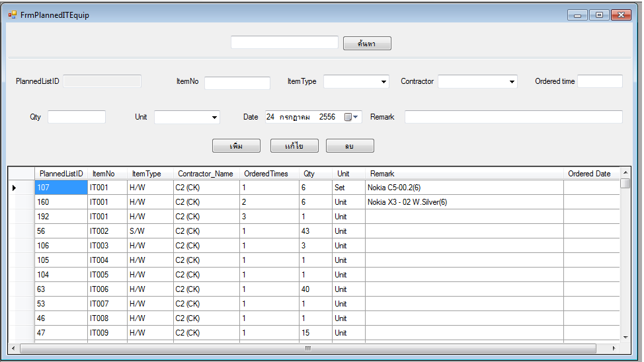Click the ItemNo input field
The width and height of the screenshot is (644, 362).
point(237,83)
